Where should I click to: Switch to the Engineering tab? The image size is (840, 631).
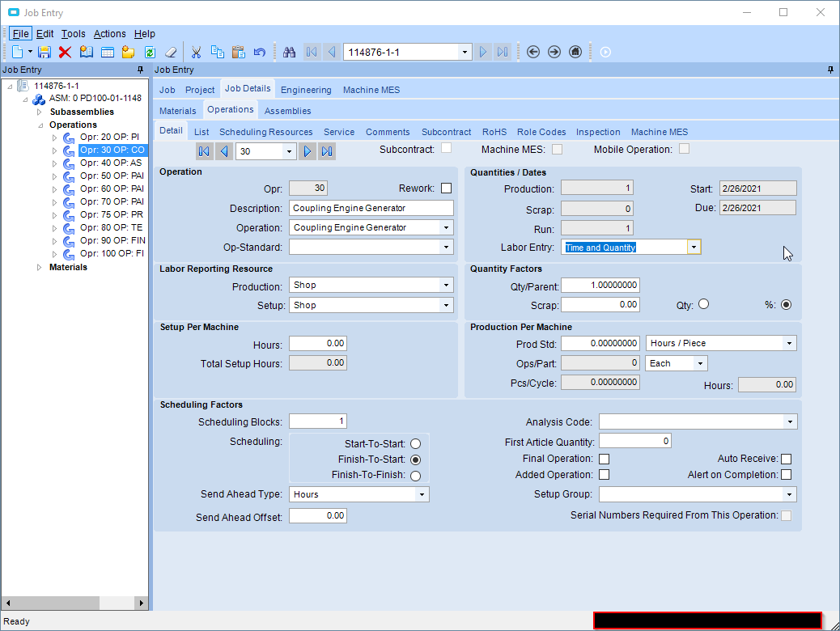(x=306, y=90)
